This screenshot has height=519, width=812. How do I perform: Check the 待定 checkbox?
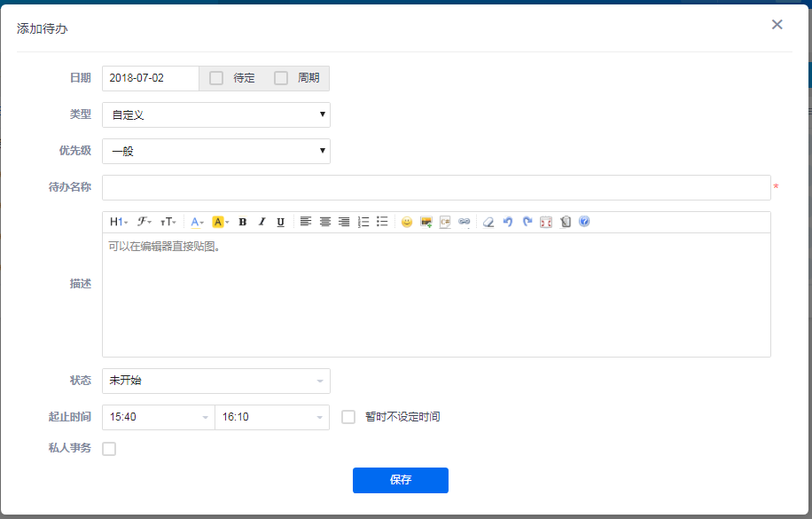click(216, 78)
